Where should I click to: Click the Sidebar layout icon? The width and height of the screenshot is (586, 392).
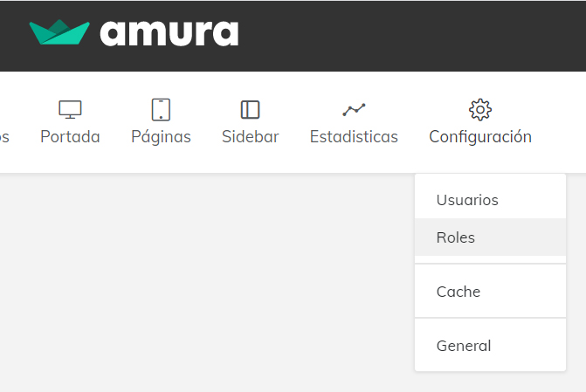(x=250, y=109)
